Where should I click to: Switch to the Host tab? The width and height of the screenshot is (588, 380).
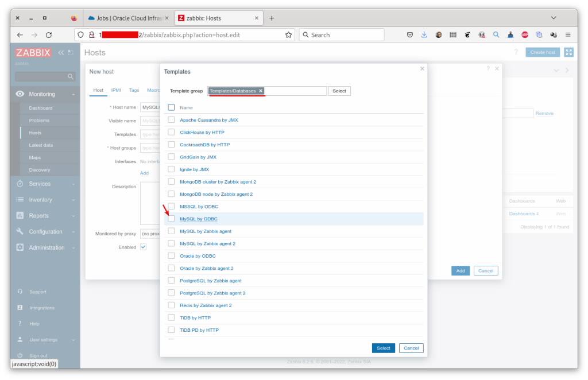coord(98,90)
